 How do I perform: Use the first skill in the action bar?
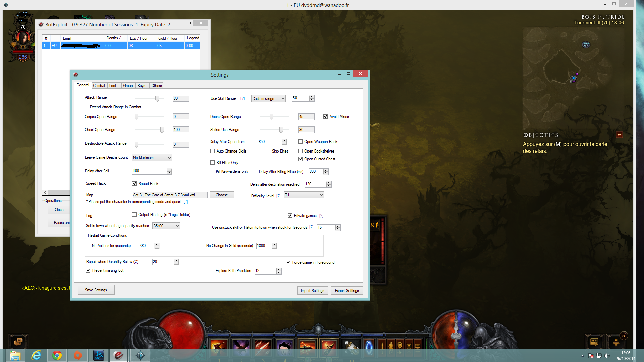(219, 348)
